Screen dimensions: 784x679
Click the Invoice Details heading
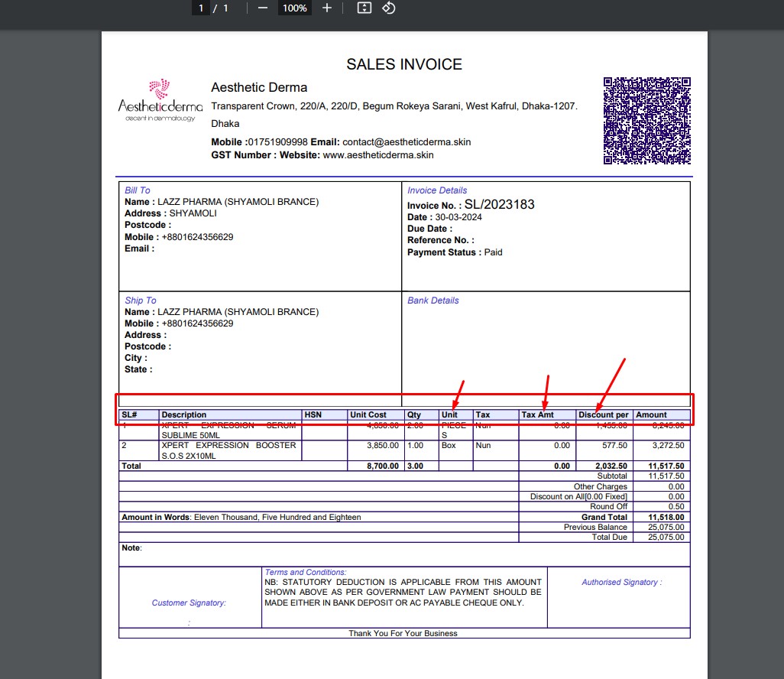(x=436, y=190)
